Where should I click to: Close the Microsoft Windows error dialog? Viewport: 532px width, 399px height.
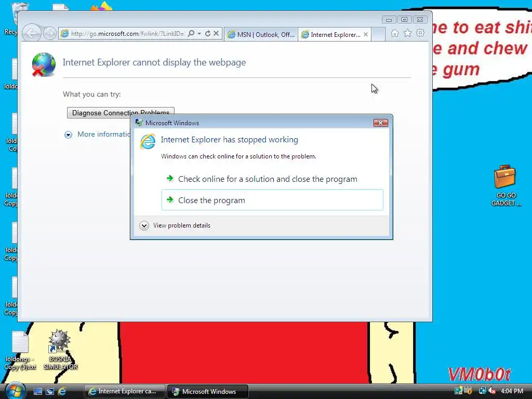(380, 123)
